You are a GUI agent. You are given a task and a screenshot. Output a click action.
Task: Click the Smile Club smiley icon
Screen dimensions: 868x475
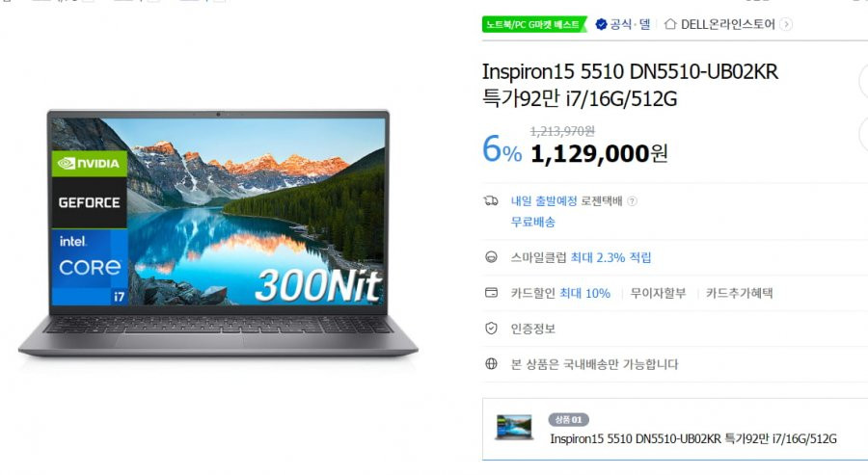491,257
